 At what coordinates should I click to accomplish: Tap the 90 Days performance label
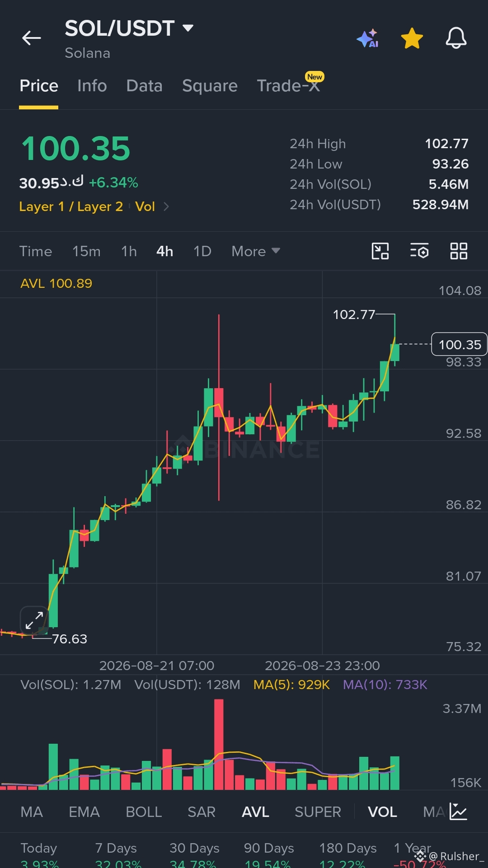click(269, 848)
